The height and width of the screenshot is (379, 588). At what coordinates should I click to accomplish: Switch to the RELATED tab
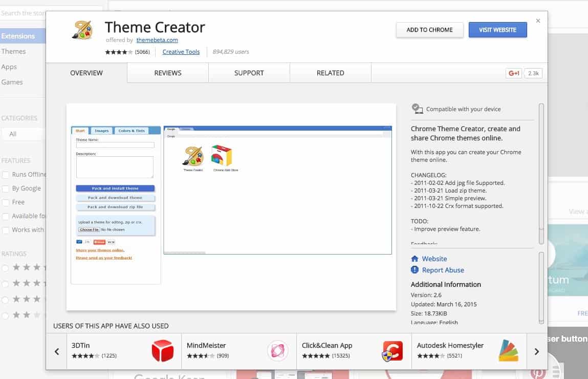pyautogui.click(x=331, y=73)
